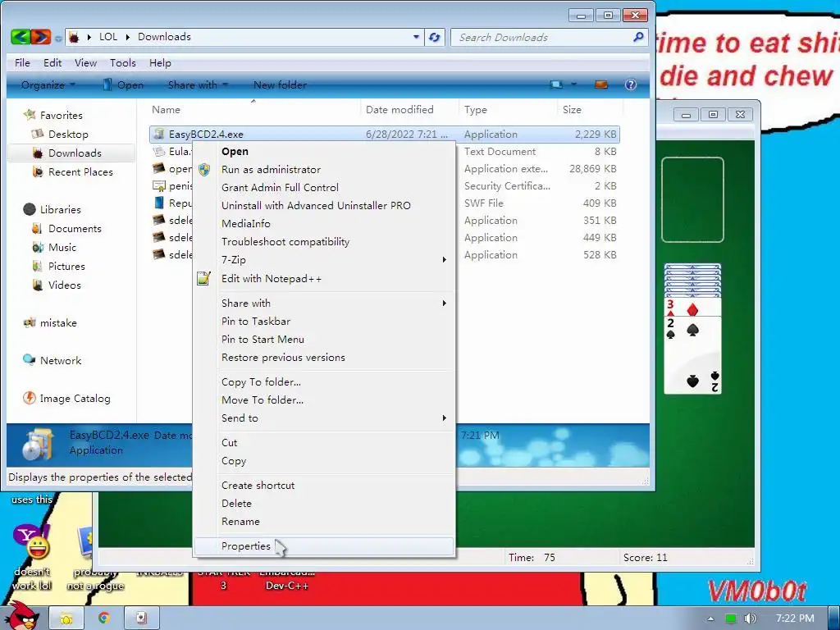Click the Notepad++ icon in context menu

pos(203,278)
